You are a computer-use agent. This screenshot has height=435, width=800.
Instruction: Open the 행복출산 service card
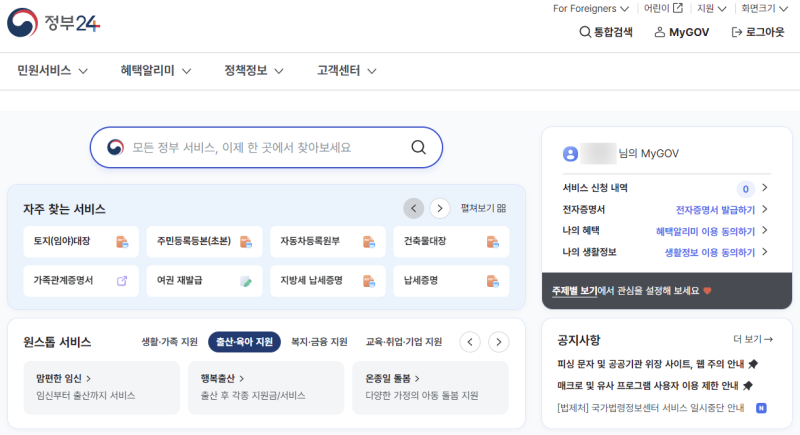[x=266, y=388]
